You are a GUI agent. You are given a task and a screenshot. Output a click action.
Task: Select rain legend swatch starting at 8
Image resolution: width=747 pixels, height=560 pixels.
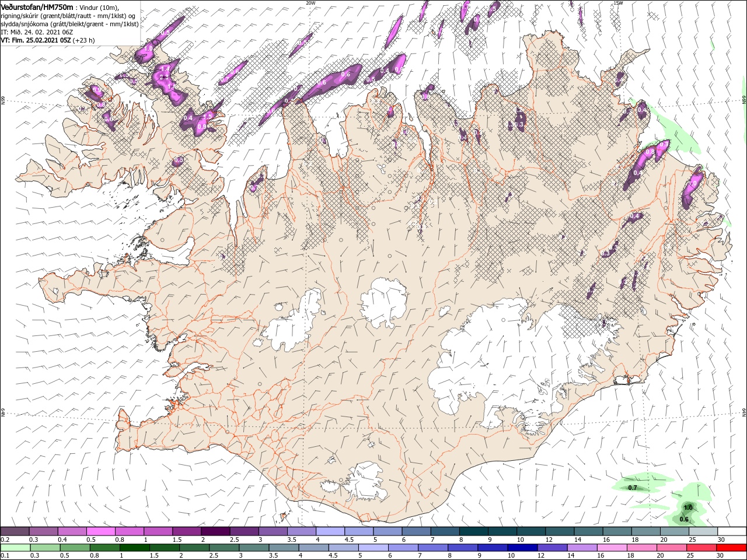462,547
